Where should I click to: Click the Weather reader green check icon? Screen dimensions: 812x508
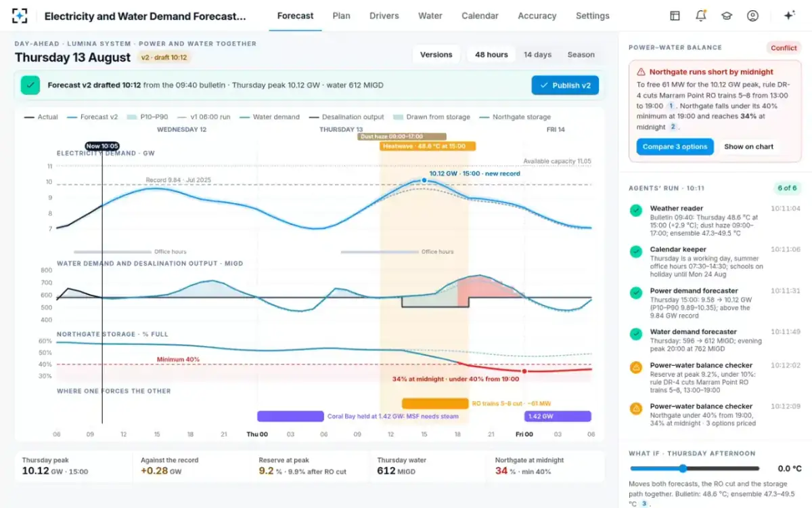point(636,211)
